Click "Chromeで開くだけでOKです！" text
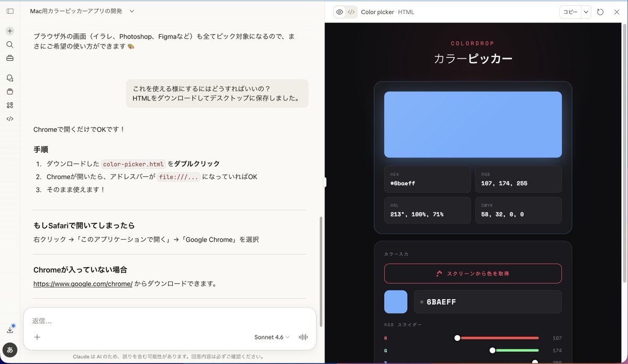Viewport: 628px width, 364px height. tap(79, 129)
